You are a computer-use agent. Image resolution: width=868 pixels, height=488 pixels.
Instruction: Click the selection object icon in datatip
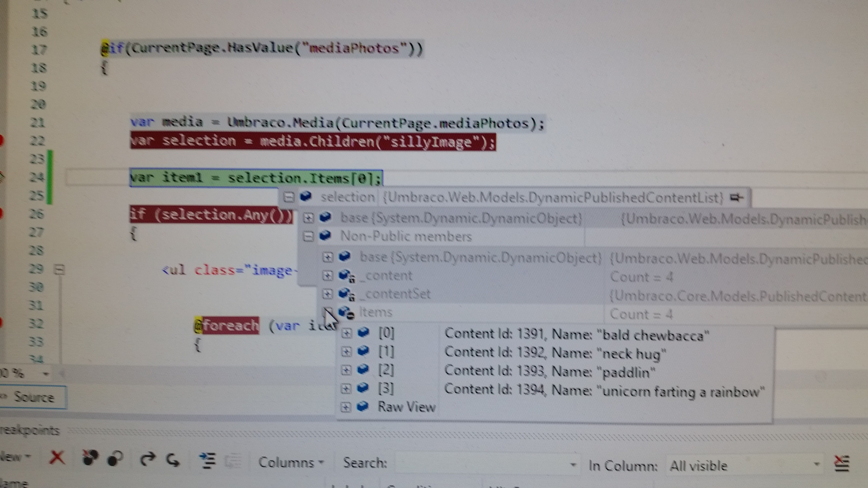[306, 197]
